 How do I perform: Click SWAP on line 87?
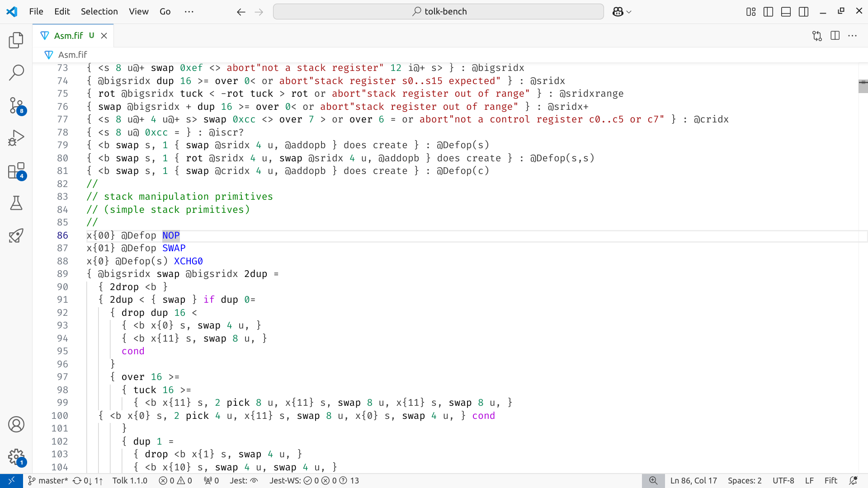(174, 248)
